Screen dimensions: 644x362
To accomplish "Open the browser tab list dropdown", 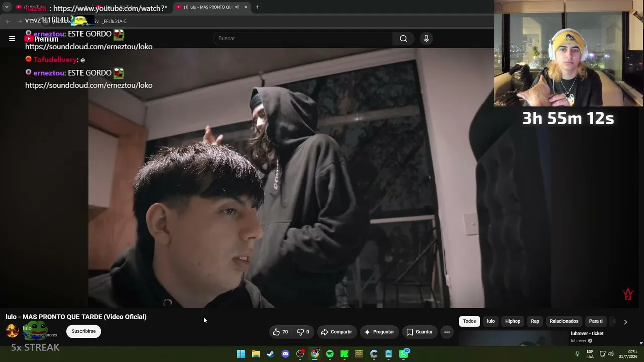I will (x=7, y=7).
